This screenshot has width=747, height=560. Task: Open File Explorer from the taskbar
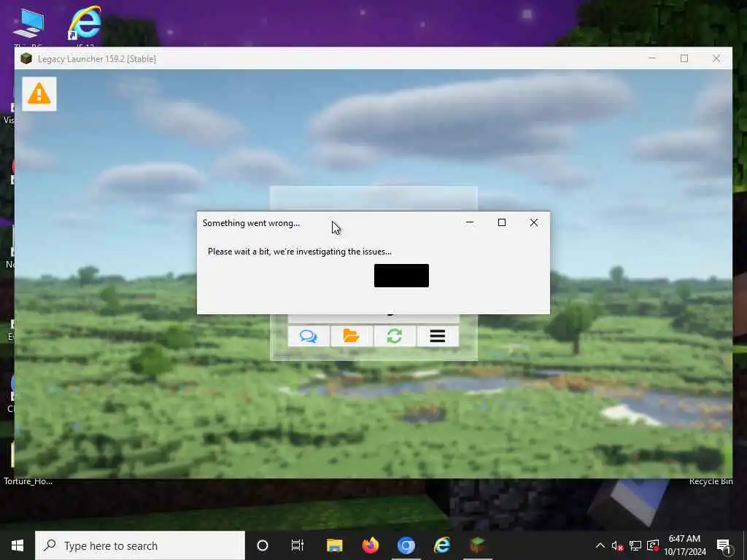coord(334,545)
